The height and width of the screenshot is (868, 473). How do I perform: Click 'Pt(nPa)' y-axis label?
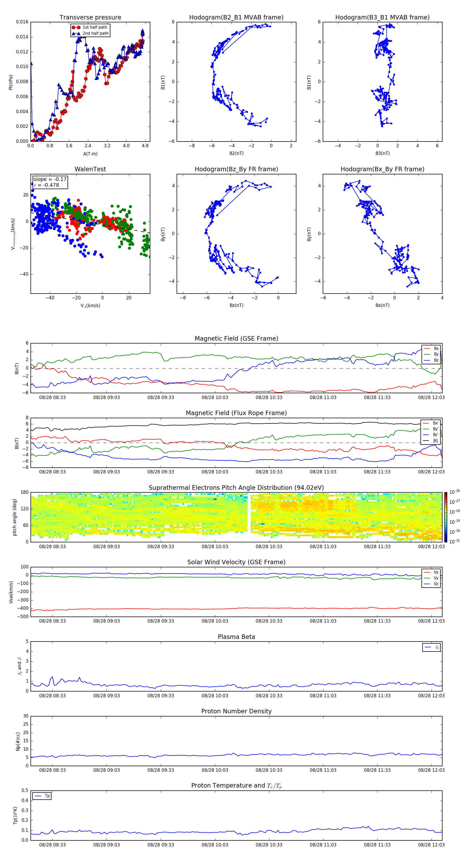click(x=11, y=82)
